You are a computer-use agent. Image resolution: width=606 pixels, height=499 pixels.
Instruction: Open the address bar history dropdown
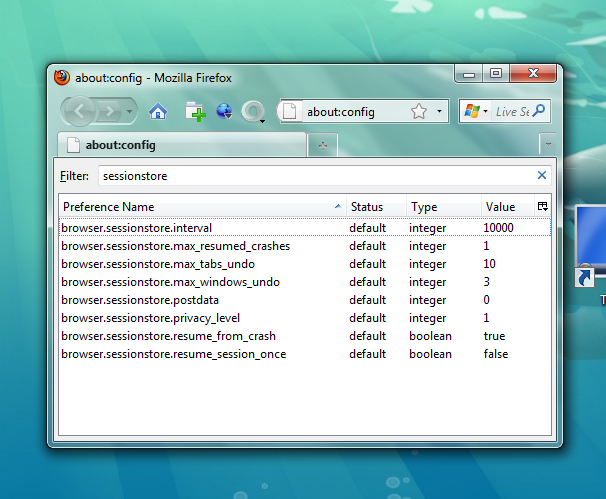point(439,112)
